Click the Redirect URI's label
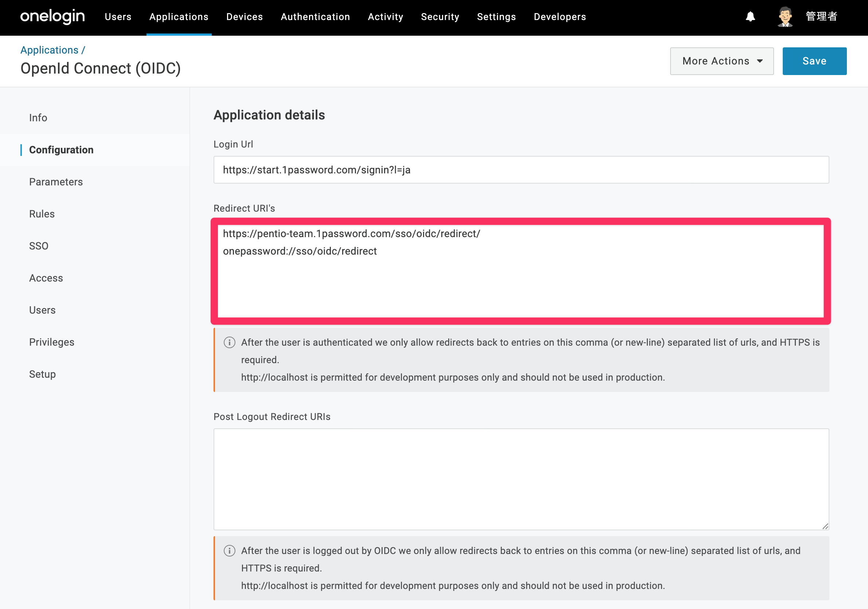 click(244, 209)
